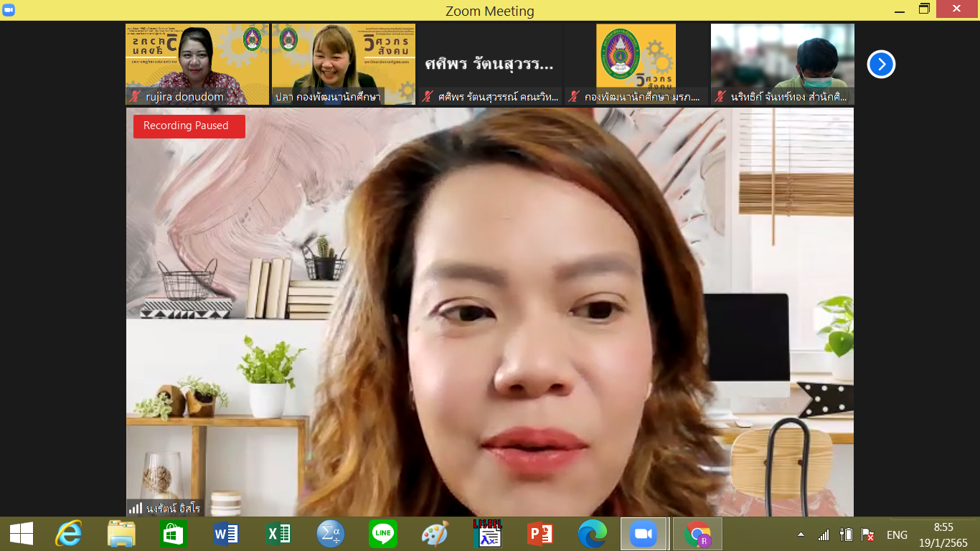The width and height of the screenshot is (980, 551).
Task: Click Zoom Meeting window title text
Action: [489, 11]
